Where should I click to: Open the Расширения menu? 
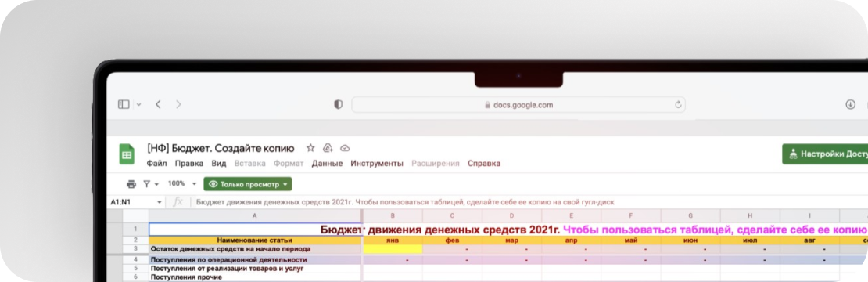pos(436,164)
